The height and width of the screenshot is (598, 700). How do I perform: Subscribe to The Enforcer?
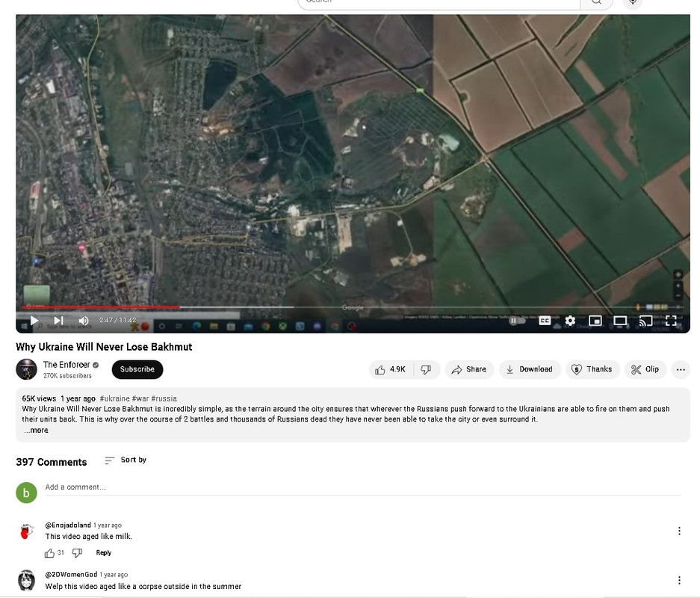click(137, 369)
